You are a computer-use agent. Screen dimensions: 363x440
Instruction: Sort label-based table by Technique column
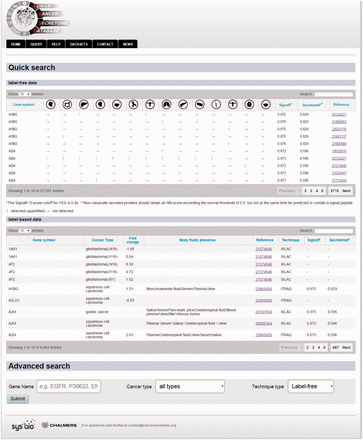(x=290, y=240)
